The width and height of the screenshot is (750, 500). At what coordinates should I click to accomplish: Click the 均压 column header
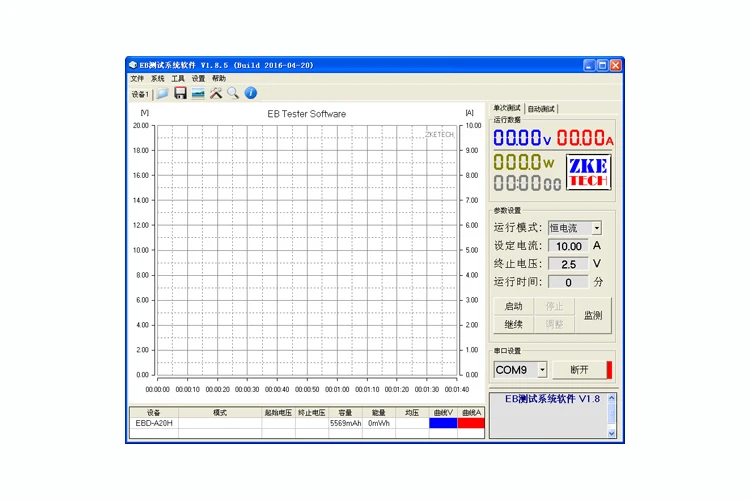412,412
